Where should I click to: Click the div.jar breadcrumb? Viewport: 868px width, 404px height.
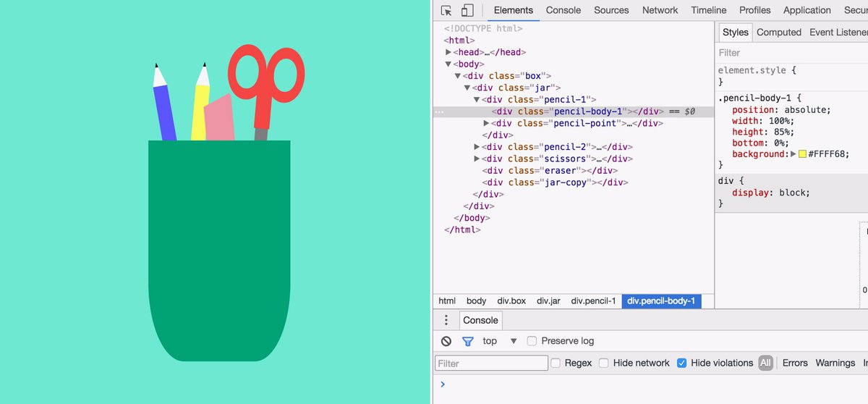(x=548, y=301)
